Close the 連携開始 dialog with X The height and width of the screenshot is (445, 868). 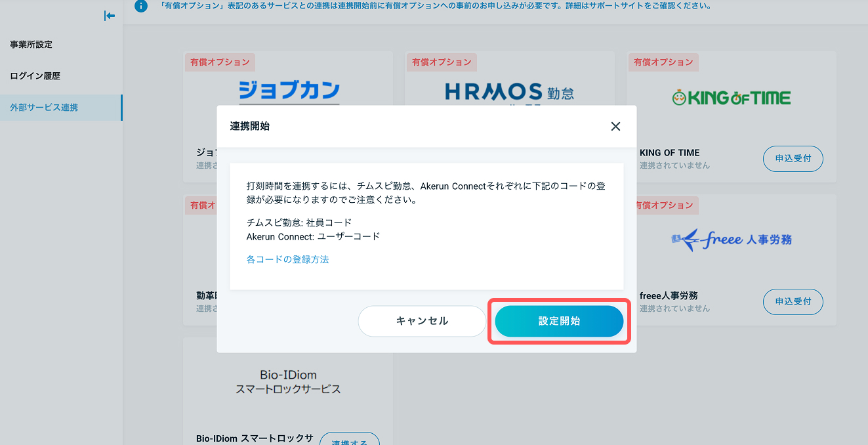(615, 127)
